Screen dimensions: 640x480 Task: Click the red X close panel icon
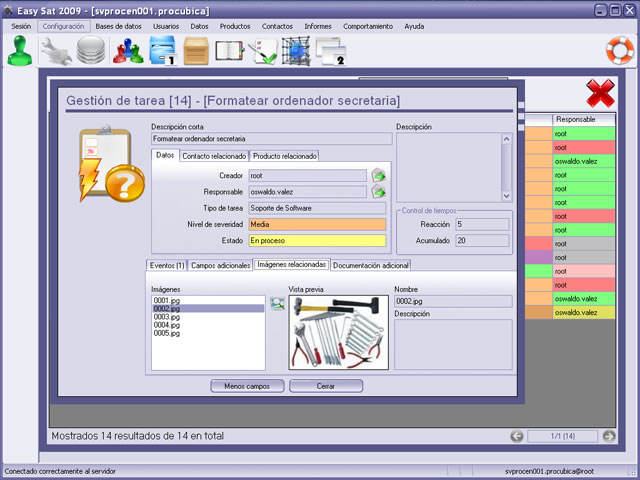600,96
